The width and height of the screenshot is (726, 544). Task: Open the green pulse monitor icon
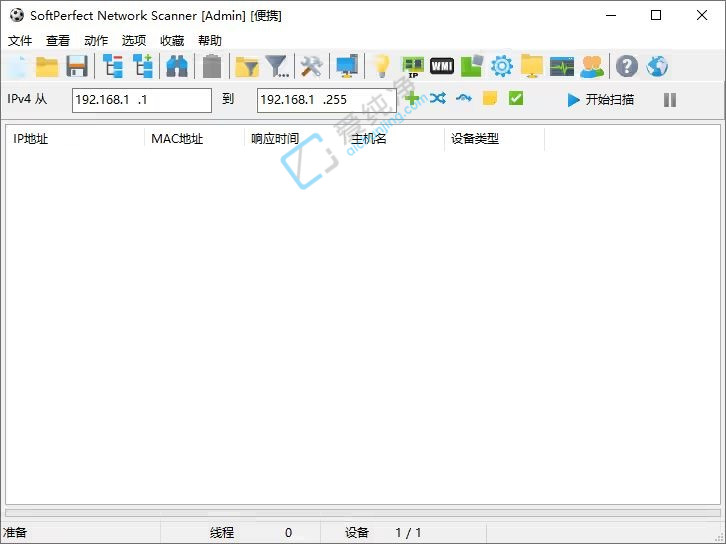pyautogui.click(x=562, y=67)
